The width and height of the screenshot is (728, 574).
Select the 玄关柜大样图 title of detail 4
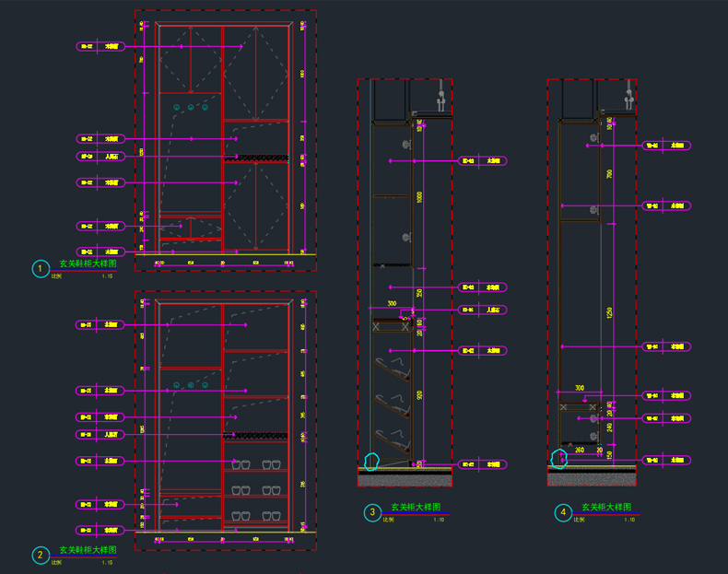(x=606, y=507)
